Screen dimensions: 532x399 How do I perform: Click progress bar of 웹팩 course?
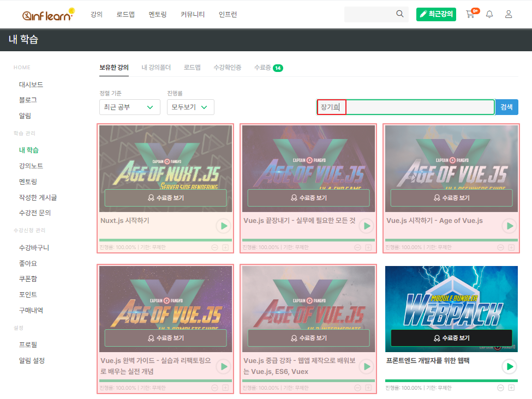pyautogui.click(x=451, y=380)
